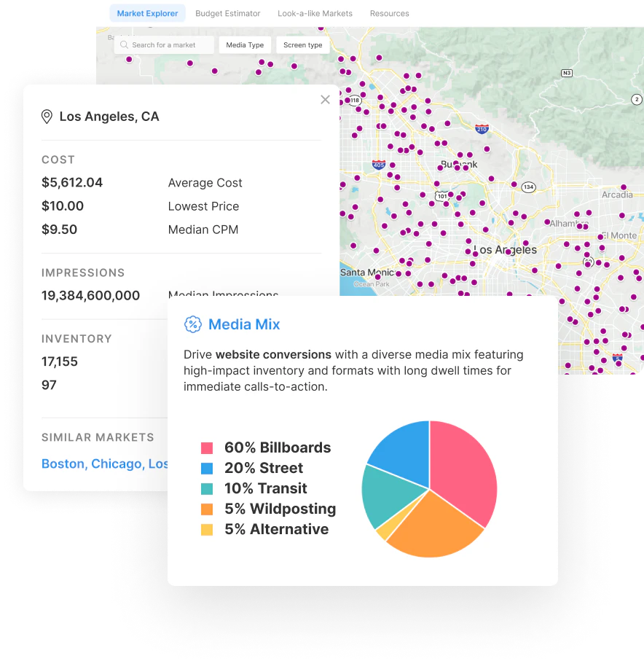This screenshot has height=669, width=644.
Task: Click the orange Wildposting legend swatch
Action: (207, 509)
